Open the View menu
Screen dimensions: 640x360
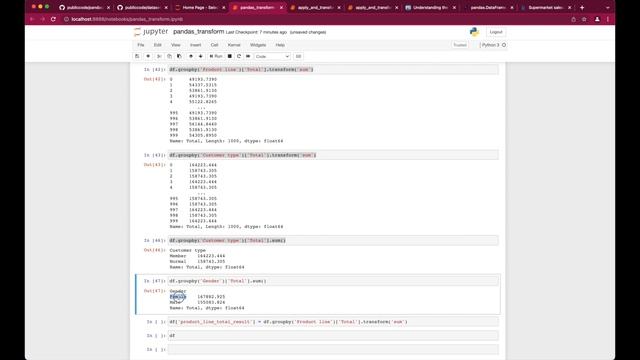(x=176, y=45)
